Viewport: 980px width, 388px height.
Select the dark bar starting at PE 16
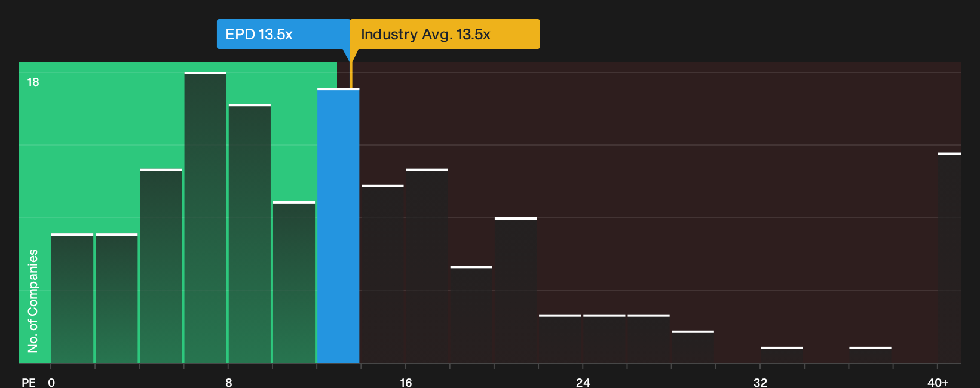coord(427,266)
